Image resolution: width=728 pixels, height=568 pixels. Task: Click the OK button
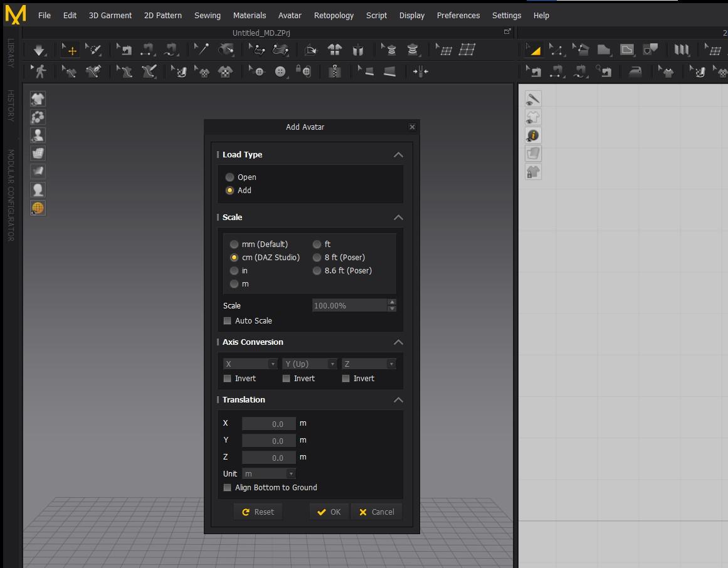coord(329,512)
